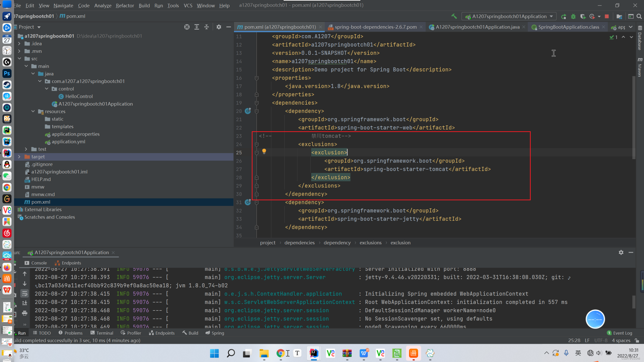Collapse all icon in Project panel

207,27
